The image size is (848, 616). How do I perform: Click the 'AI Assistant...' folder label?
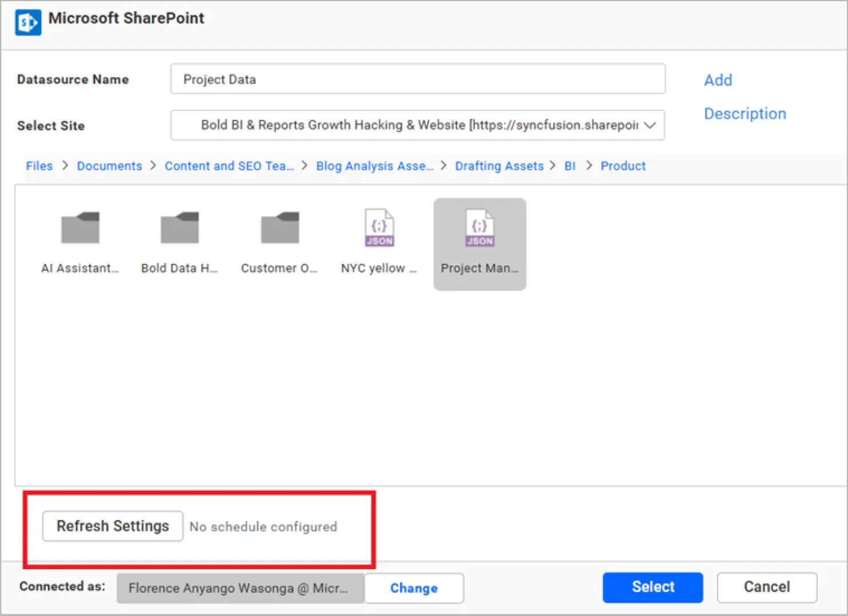(80, 268)
